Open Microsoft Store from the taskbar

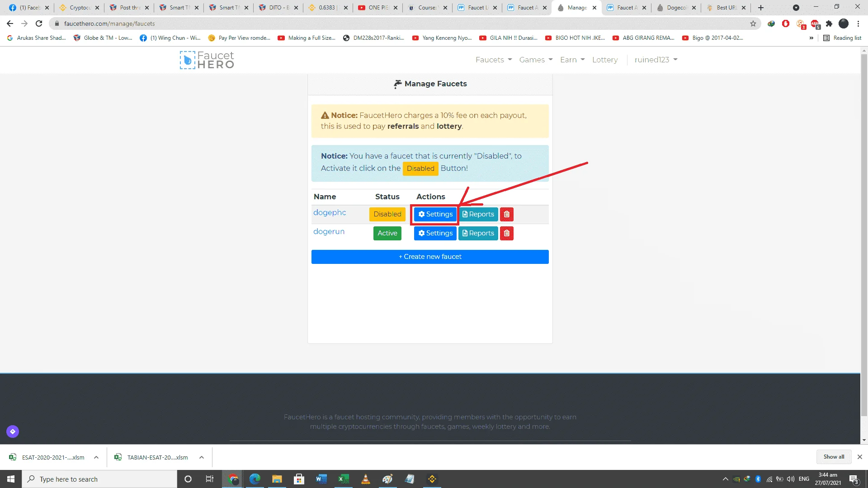(x=299, y=479)
